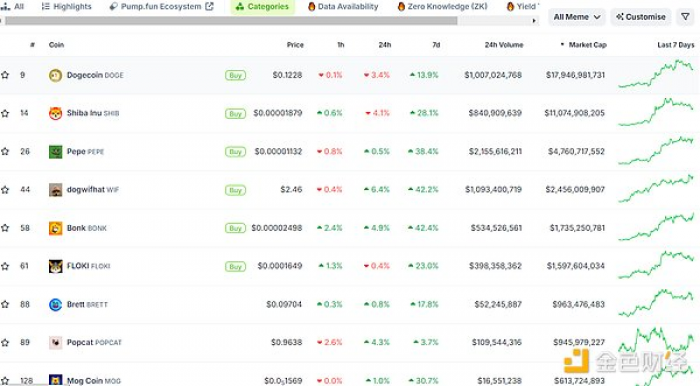Click the Bonk coin logo
The image size is (700, 386).
coord(55,228)
